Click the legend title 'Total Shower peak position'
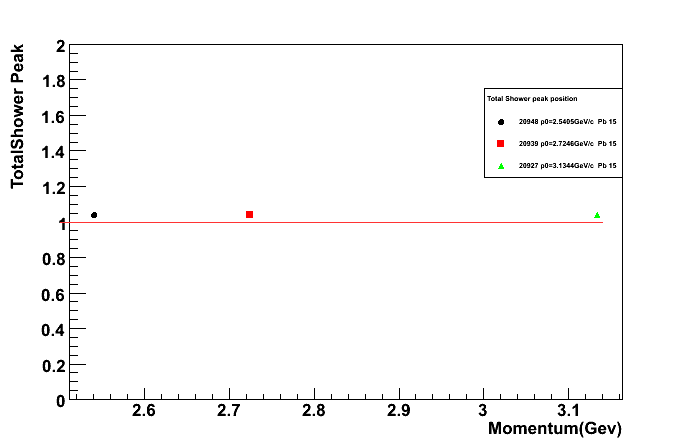692x444 pixels. coord(532,99)
